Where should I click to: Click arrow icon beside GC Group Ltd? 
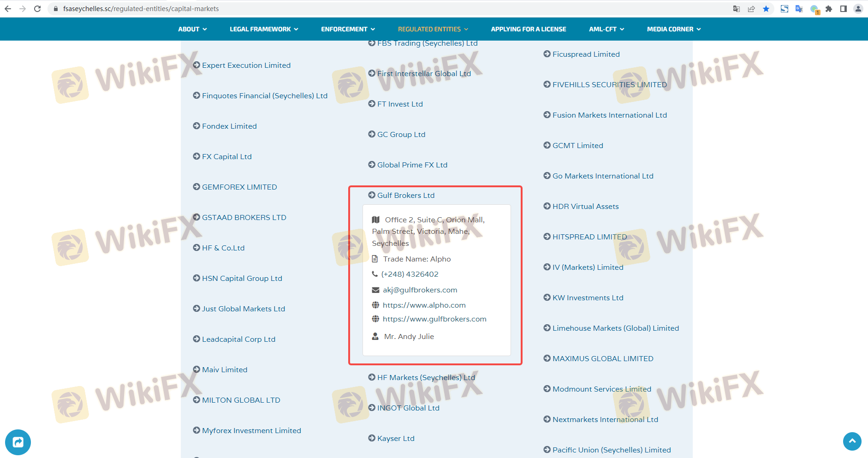coord(372,134)
